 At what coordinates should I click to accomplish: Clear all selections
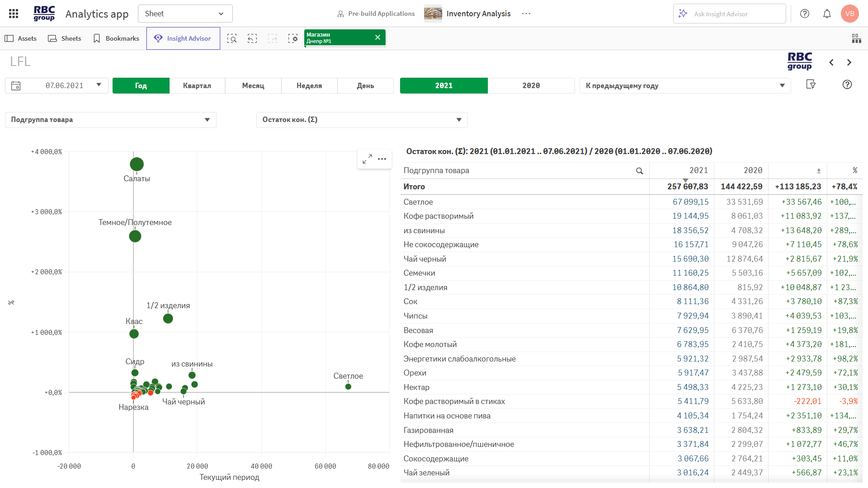pos(293,38)
